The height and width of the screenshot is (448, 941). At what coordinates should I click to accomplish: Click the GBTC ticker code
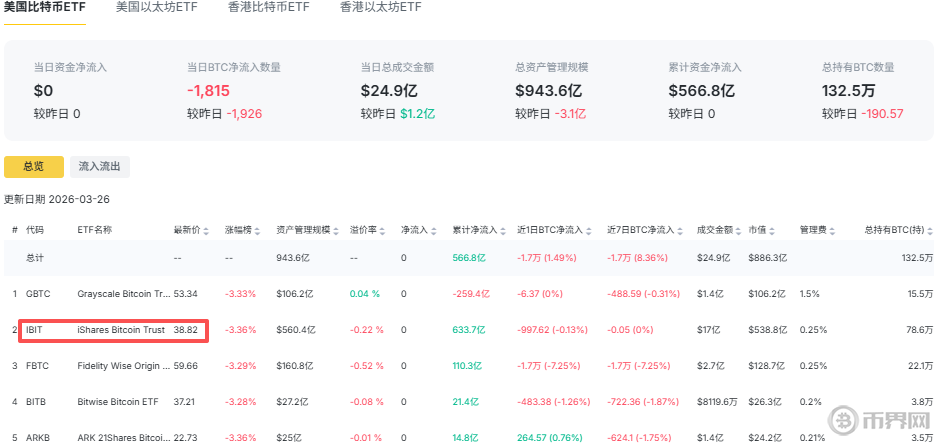pos(38,294)
